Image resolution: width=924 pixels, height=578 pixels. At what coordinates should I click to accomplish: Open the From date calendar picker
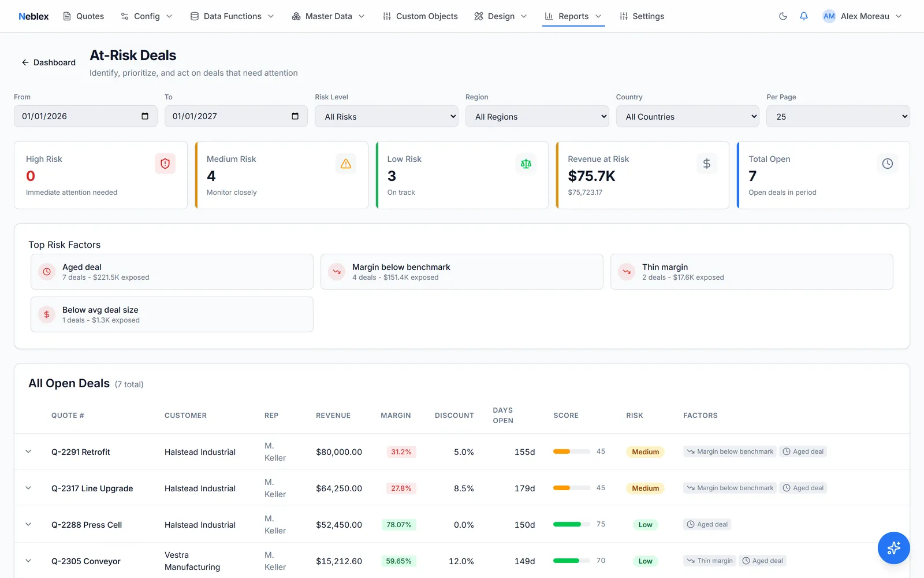click(145, 116)
